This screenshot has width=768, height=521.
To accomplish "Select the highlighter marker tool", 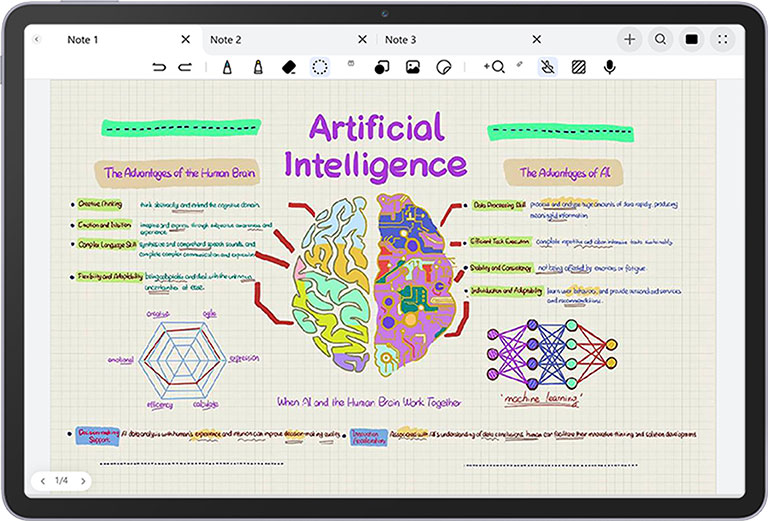I will (x=257, y=67).
